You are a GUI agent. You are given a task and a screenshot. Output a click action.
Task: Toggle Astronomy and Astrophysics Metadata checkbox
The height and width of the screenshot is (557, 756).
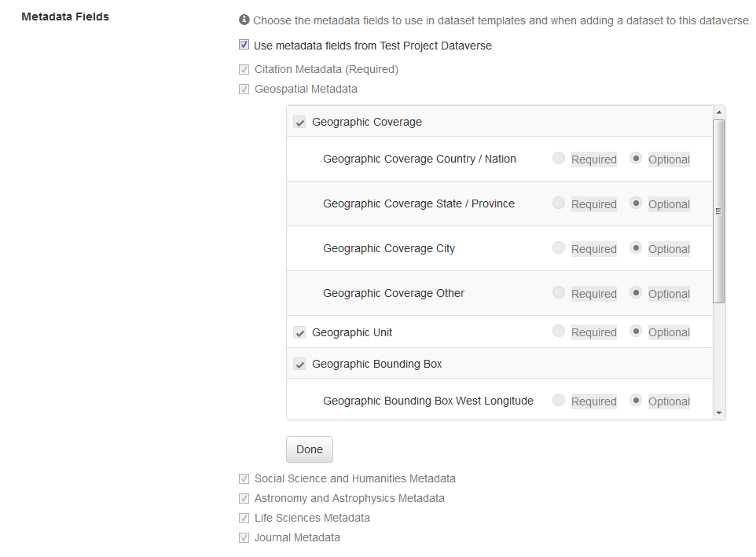tap(244, 498)
